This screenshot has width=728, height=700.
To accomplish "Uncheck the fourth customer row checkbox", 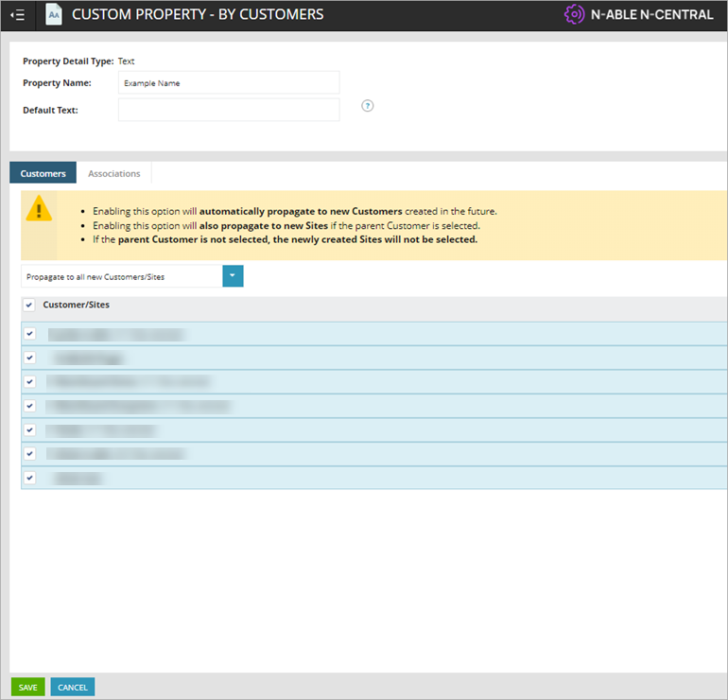I will pos(30,406).
